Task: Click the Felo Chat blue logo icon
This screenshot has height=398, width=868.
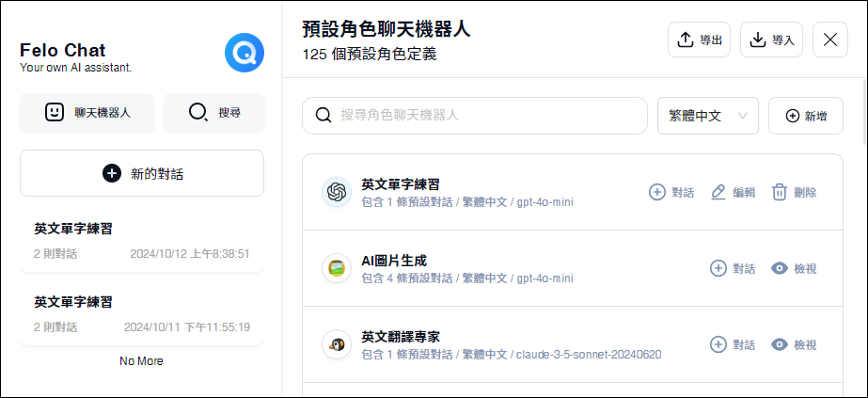Action: tap(245, 53)
